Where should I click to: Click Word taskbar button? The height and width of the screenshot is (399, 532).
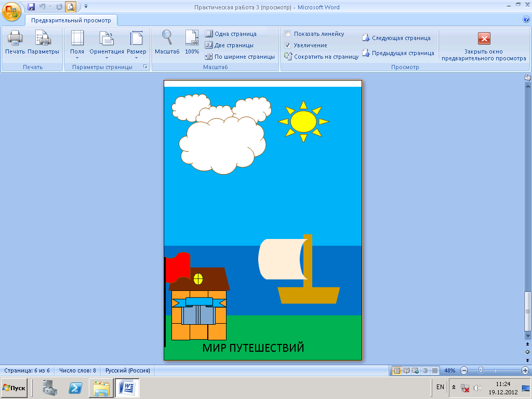127,388
